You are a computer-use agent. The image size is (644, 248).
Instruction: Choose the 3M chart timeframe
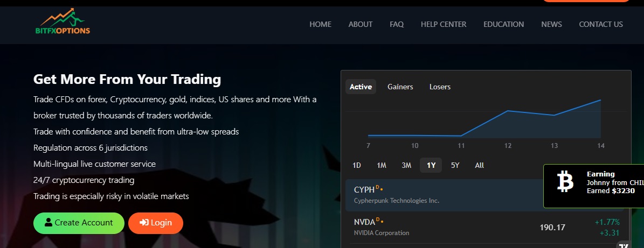[x=406, y=165]
